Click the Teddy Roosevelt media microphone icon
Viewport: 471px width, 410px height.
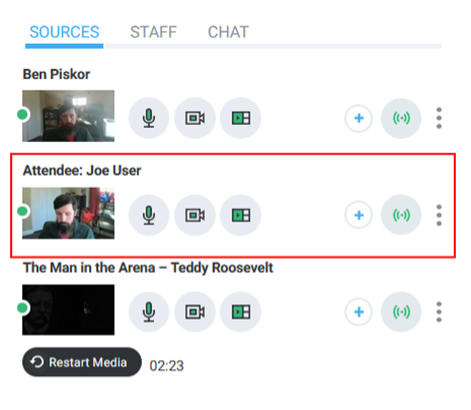pyautogui.click(x=149, y=312)
